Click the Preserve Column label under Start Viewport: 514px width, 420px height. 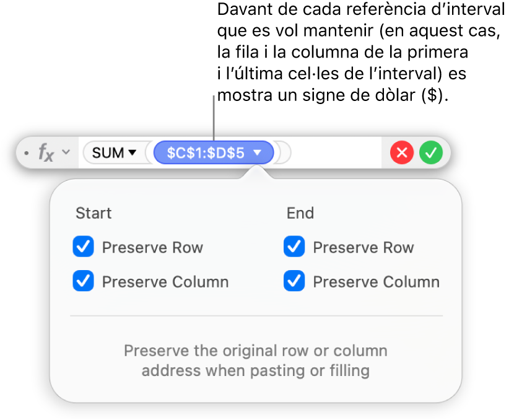tap(165, 282)
